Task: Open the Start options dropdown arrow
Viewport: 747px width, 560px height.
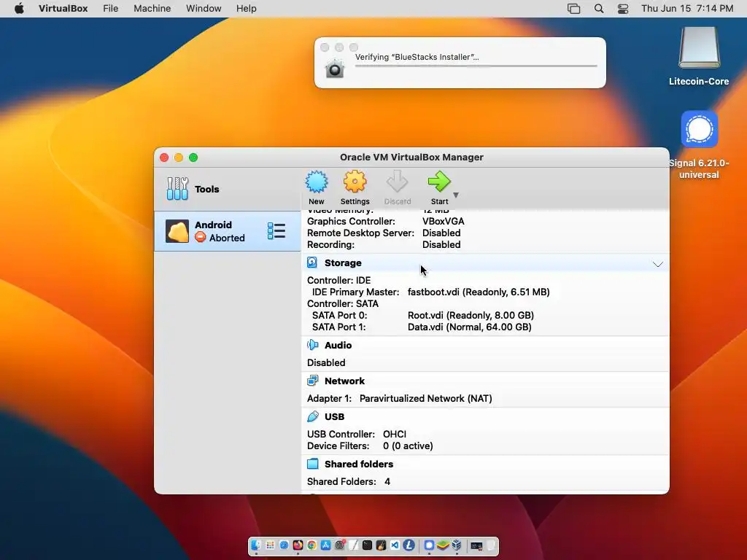Action: coord(456,195)
